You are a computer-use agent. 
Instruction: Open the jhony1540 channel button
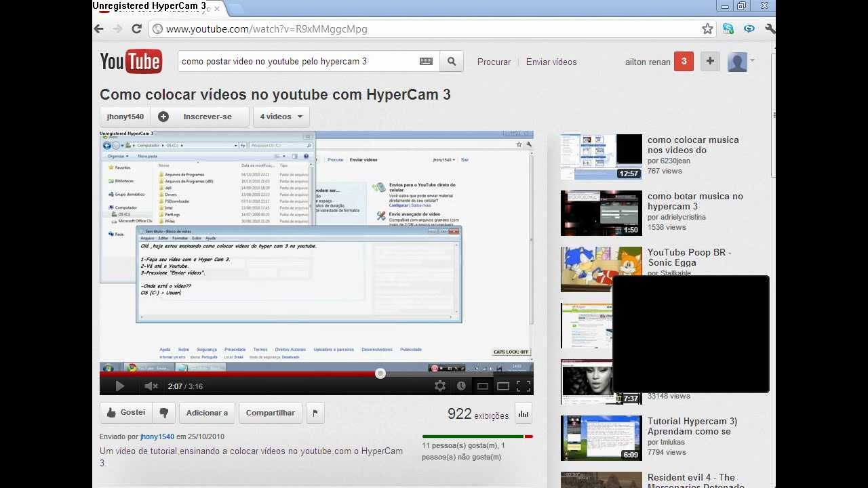(x=125, y=117)
